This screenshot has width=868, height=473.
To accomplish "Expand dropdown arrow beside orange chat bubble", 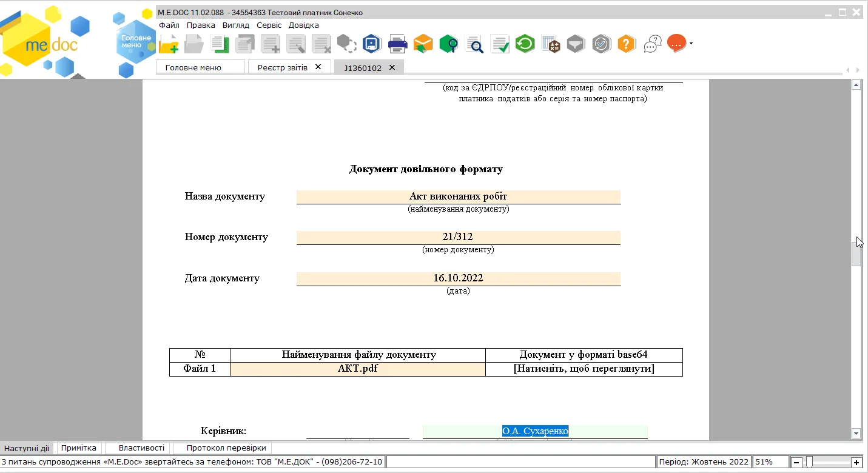I will (x=691, y=44).
